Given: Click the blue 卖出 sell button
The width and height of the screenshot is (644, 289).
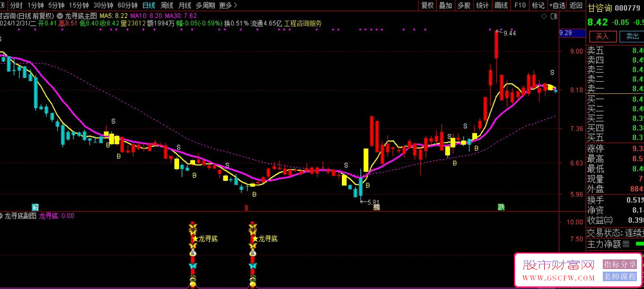Looking at the screenshot, I should coord(632,36).
